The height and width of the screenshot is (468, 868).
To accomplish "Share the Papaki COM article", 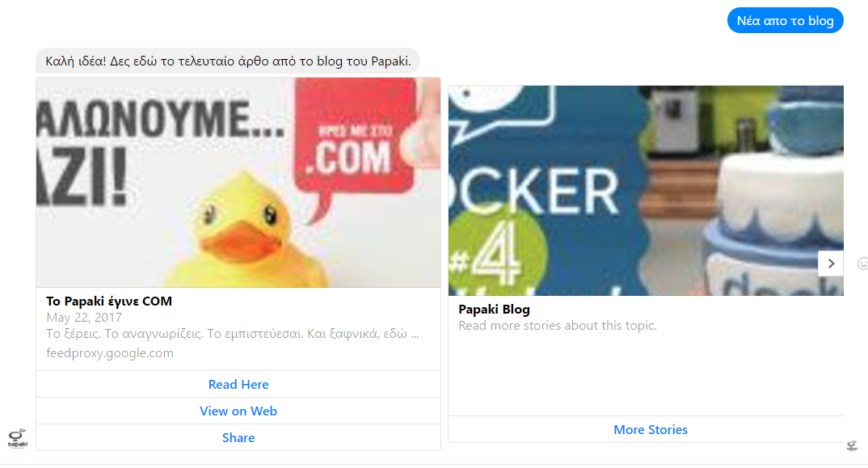I will click(x=238, y=437).
